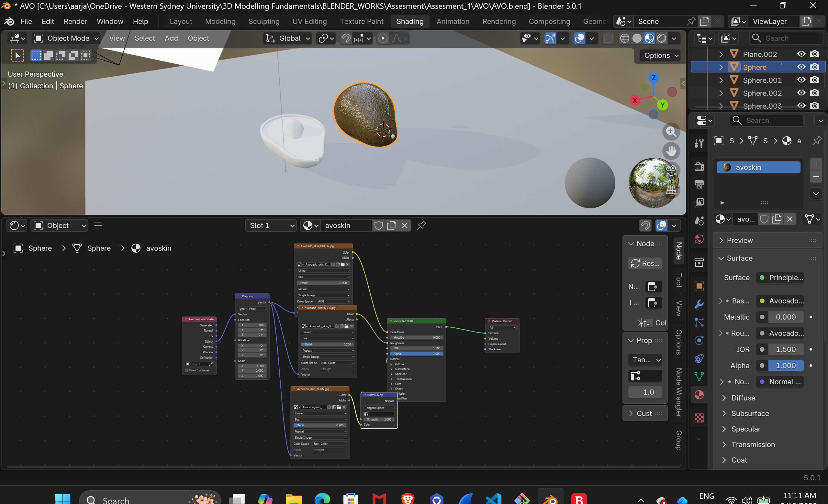
Task: Switch to the Sculpting workspace tab
Action: pyautogui.click(x=264, y=21)
